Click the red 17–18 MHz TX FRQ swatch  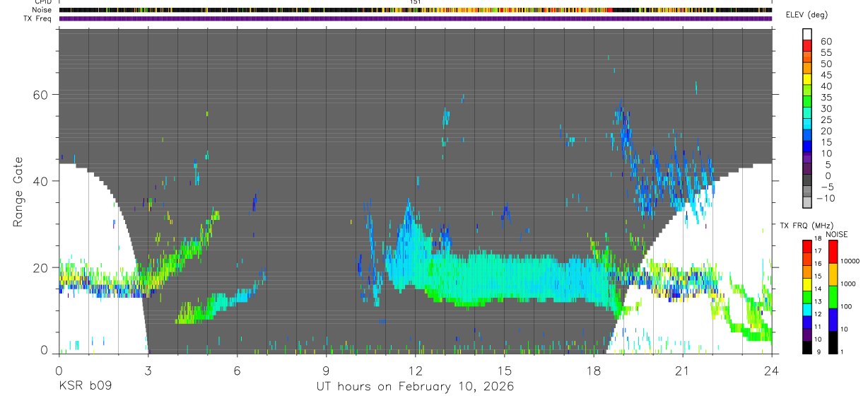coord(808,247)
